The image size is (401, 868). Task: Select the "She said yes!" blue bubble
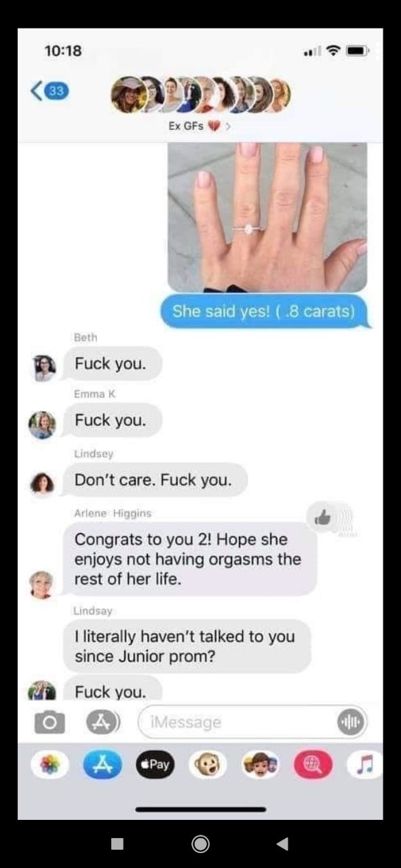263,311
